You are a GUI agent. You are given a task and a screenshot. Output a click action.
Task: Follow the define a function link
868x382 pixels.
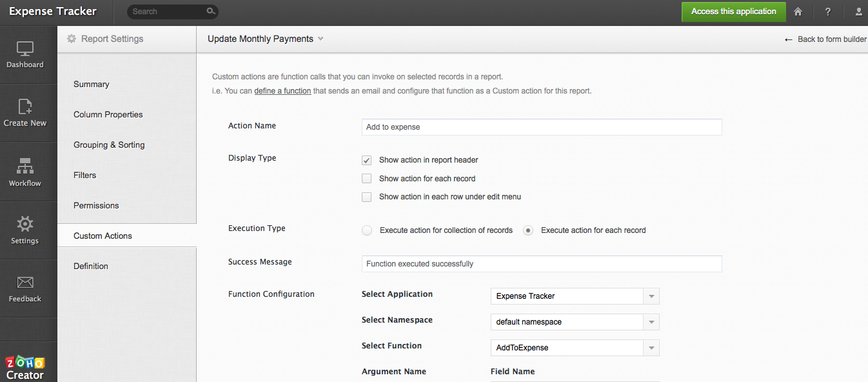[x=282, y=91]
